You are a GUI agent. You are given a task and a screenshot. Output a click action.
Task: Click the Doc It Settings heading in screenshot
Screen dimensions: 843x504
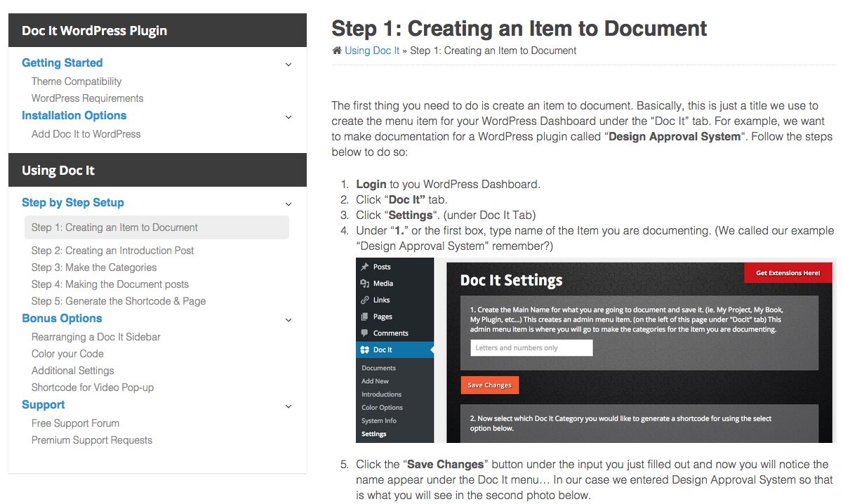(512, 281)
